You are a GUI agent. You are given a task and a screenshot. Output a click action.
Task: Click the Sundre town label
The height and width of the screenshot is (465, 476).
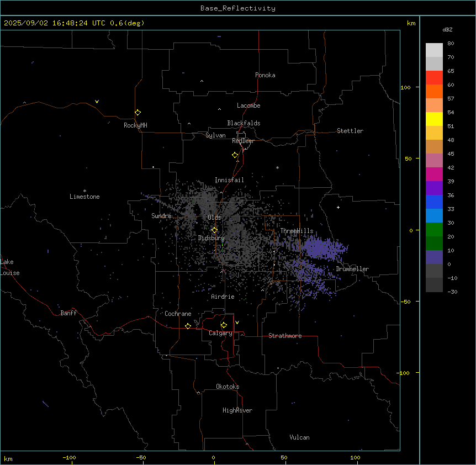click(161, 216)
